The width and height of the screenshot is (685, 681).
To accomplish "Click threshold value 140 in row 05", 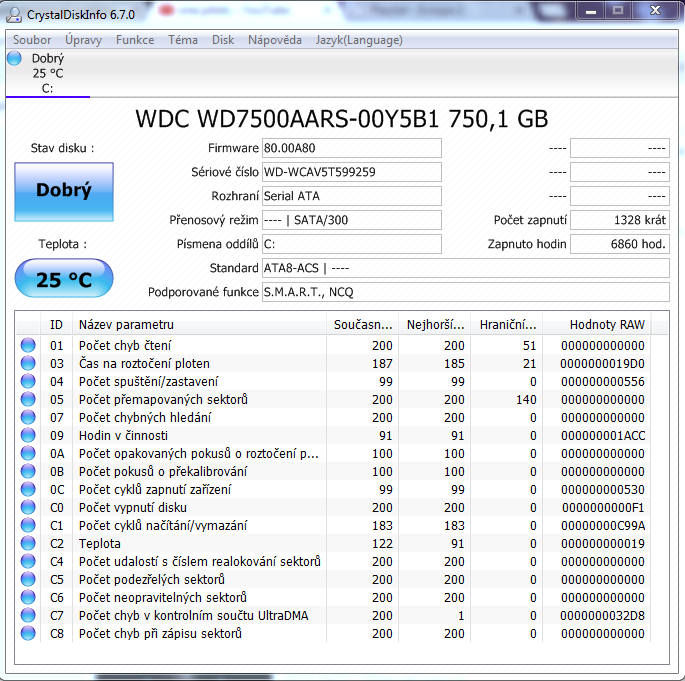I will pos(526,400).
